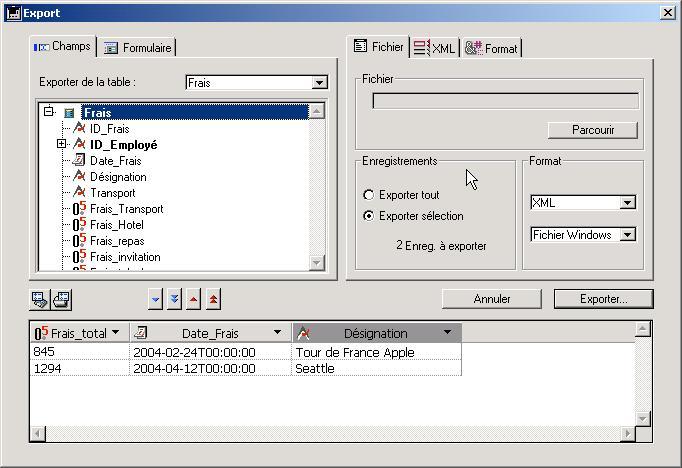The width and height of the screenshot is (682, 468).
Task: Click the second icon button left of the arrows
Action: pyautogui.click(x=60, y=299)
